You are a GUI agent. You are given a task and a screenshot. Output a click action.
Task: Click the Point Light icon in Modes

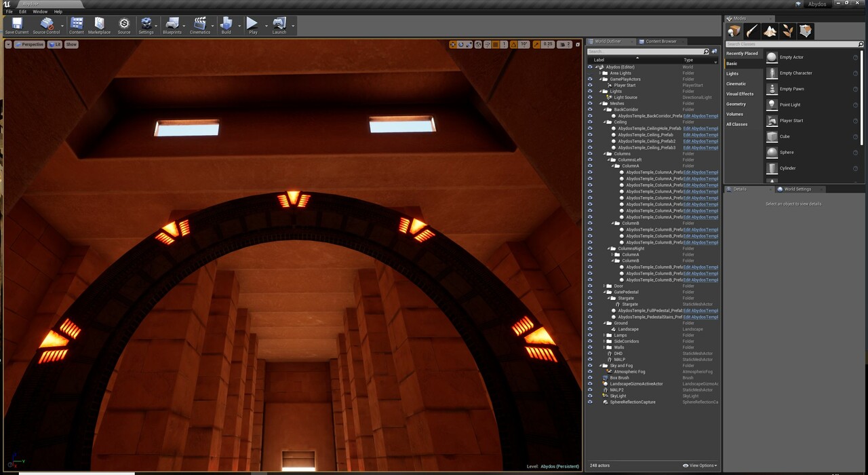point(772,104)
